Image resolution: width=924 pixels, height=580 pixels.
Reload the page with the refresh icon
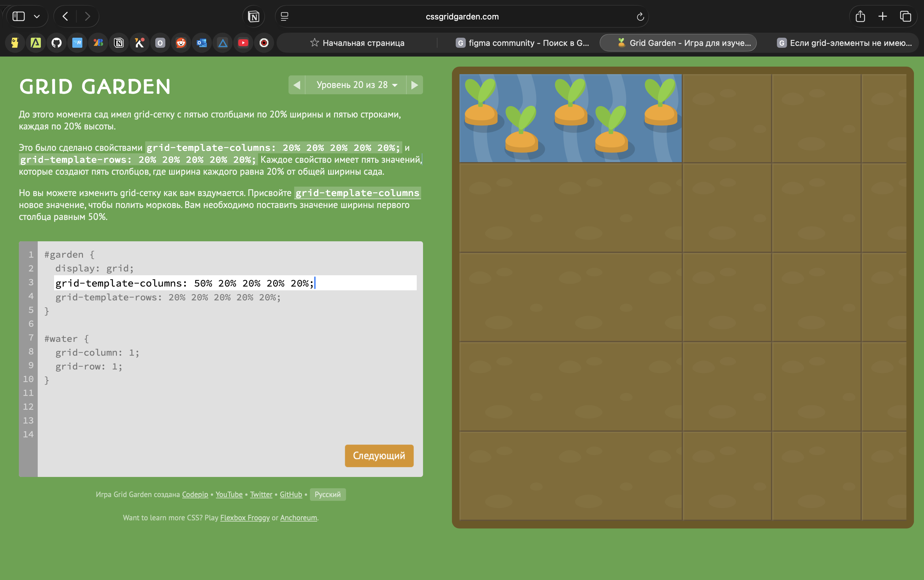(x=640, y=16)
